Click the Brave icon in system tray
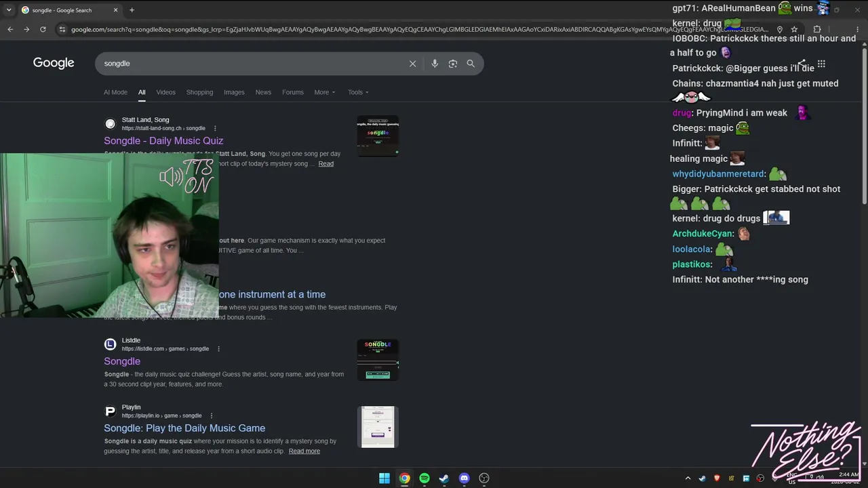 pyautogui.click(x=717, y=479)
